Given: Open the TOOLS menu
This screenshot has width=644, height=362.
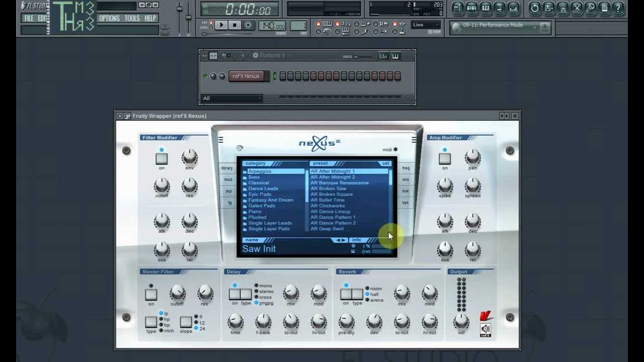Looking at the screenshot, I should 132,19.
